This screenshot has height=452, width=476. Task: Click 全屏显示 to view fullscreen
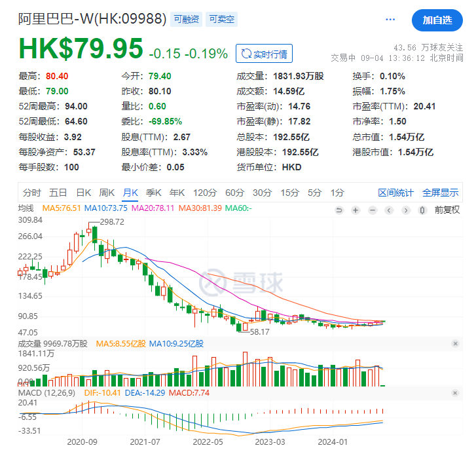click(440, 193)
